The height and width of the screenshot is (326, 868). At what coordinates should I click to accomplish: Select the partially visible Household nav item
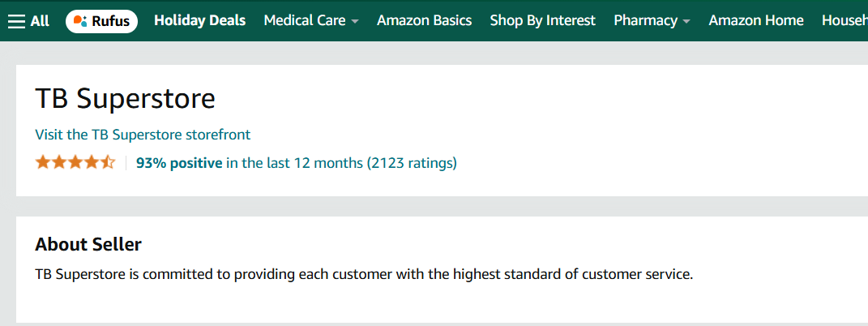[x=844, y=21]
